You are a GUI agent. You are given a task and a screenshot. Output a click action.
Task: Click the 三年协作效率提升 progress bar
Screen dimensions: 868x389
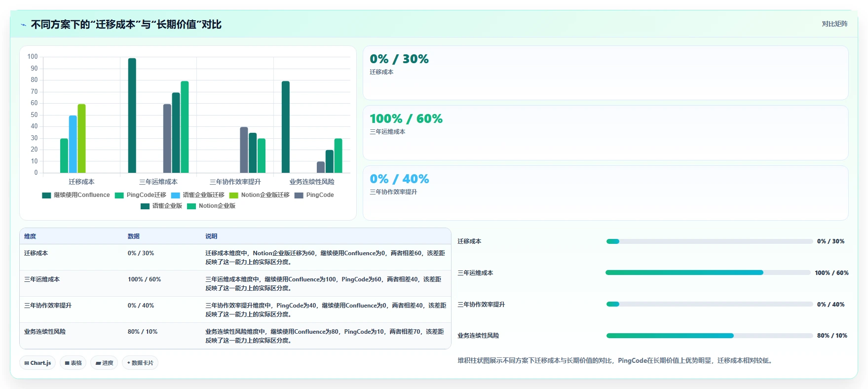(710, 304)
